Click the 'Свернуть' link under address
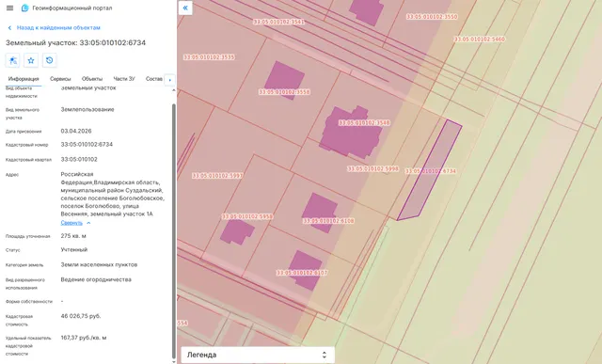This screenshot has width=602, height=364. click(x=71, y=223)
